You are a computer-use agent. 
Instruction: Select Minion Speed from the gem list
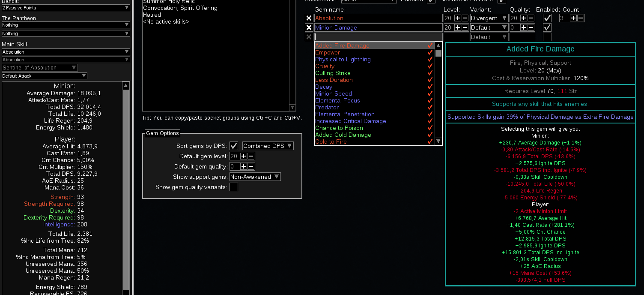(375, 93)
